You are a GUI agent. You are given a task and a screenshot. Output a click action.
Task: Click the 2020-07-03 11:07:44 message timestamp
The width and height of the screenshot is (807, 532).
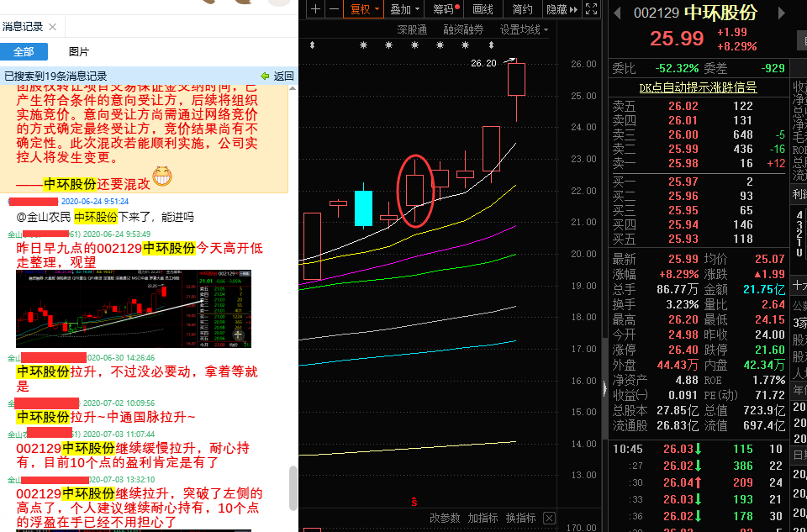click(x=119, y=435)
